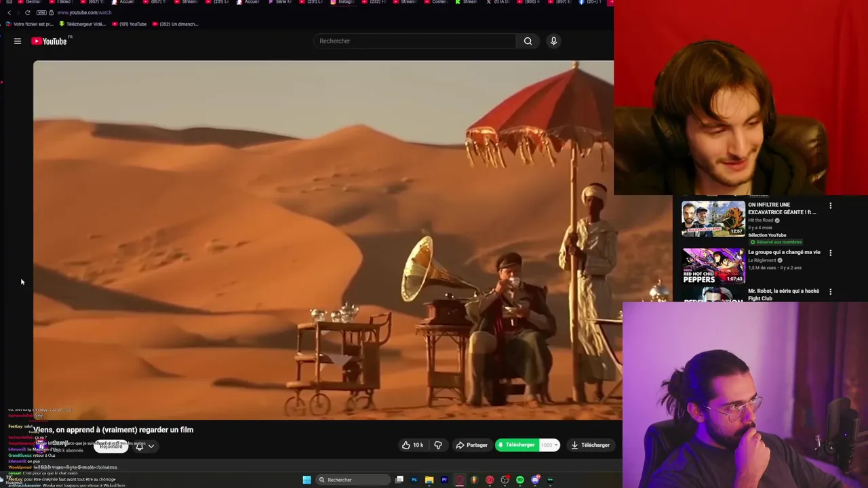Image resolution: width=868 pixels, height=488 pixels.
Task: Click the taskbar Rechercher search box
Action: click(353, 480)
